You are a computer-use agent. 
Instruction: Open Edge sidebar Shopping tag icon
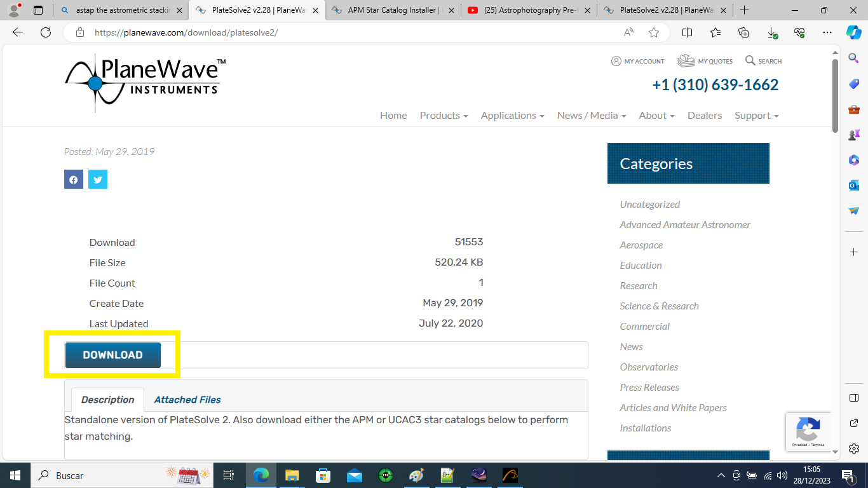(x=854, y=83)
